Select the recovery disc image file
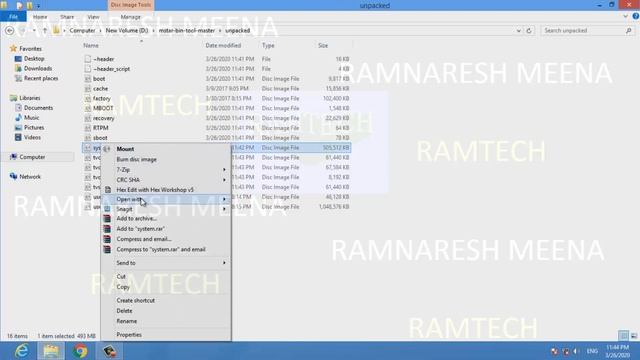This screenshot has height=360, width=640. tap(103, 118)
